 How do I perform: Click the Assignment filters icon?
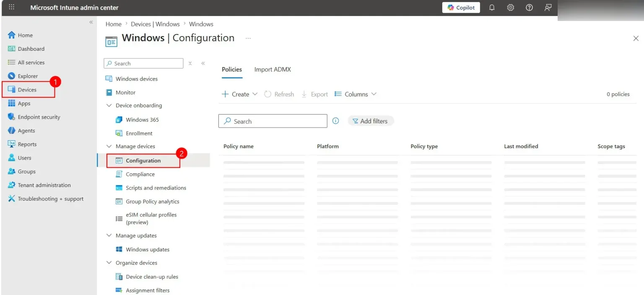click(119, 290)
